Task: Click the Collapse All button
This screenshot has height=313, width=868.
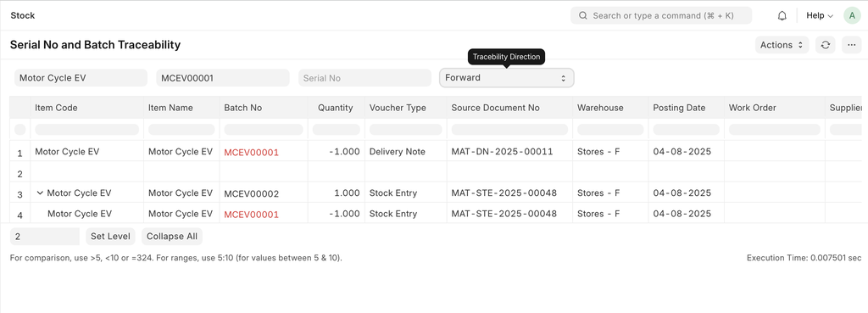Action: (172, 237)
